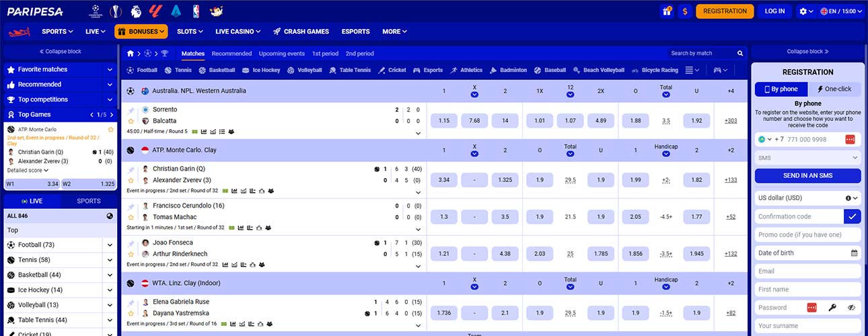The width and height of the screenshot is (868, 336).
Task: Select the 1st period tab
Action: (x=325, y=53)
